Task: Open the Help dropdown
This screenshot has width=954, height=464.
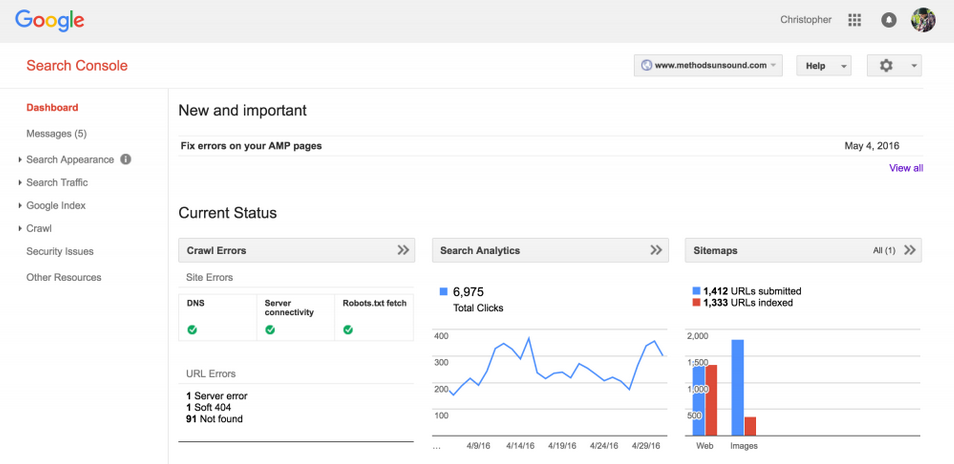Action: click(824, 66)
